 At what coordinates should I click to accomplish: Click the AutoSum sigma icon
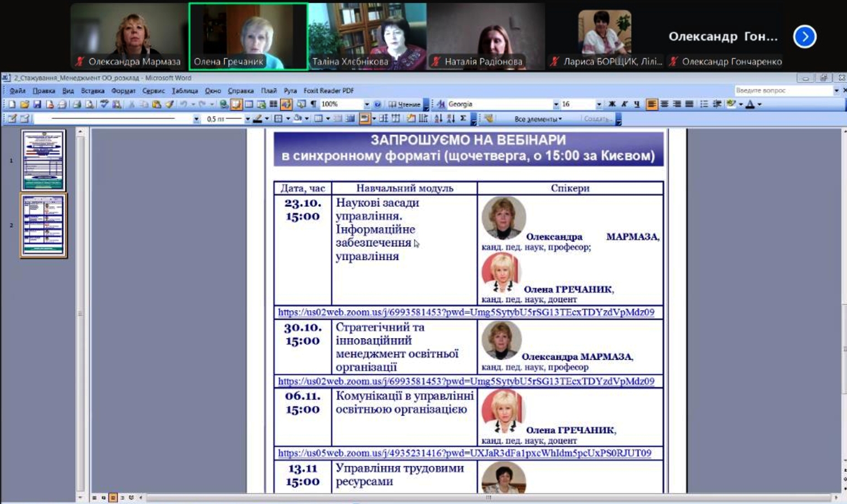click(463, 118)
